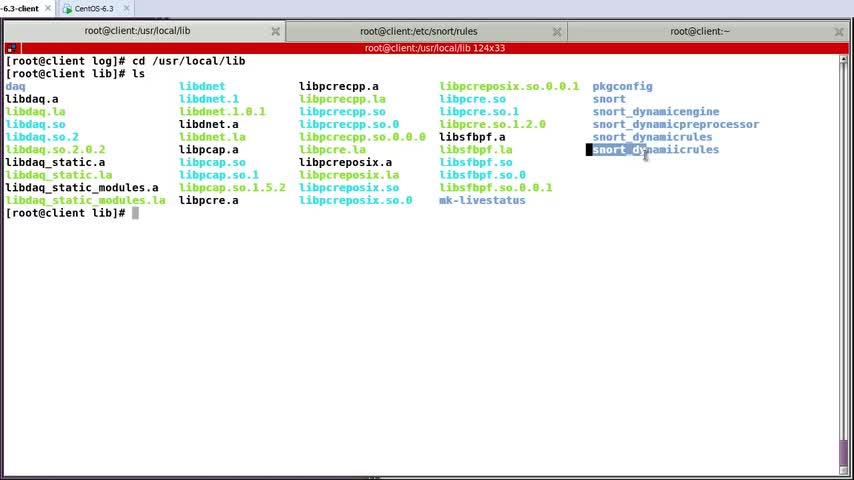Open the CentOS-6.3 VM tab

94,9
